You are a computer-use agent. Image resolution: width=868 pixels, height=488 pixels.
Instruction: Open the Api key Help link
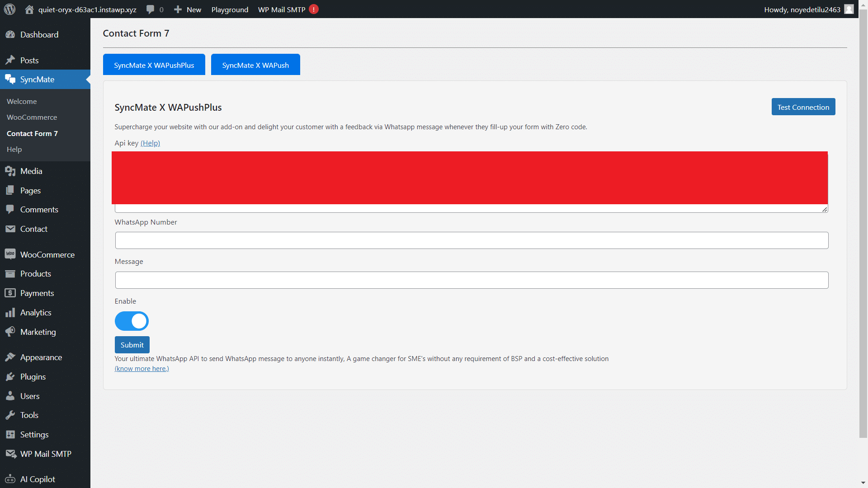150,143
